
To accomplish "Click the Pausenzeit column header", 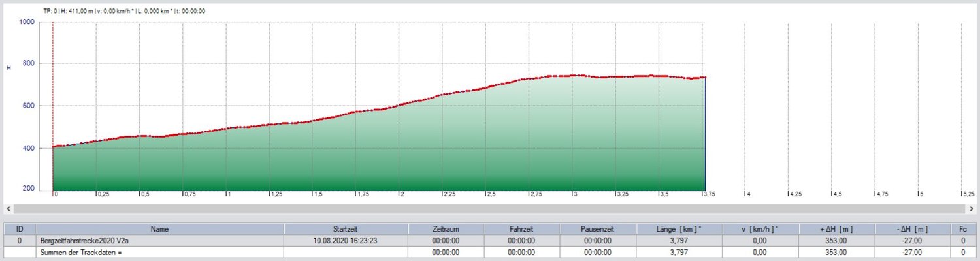I will [x=598, y=229].
